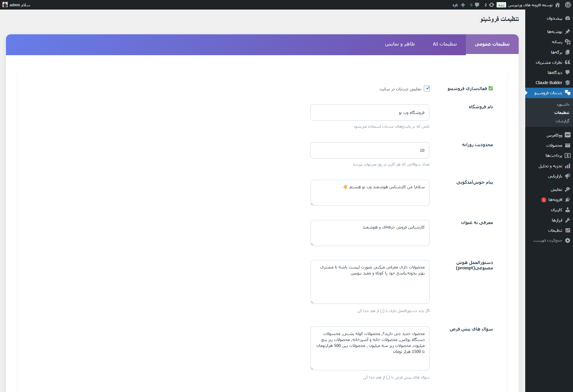
Task: Click inside the محدودیت روزانه number field
Action: 369,150
